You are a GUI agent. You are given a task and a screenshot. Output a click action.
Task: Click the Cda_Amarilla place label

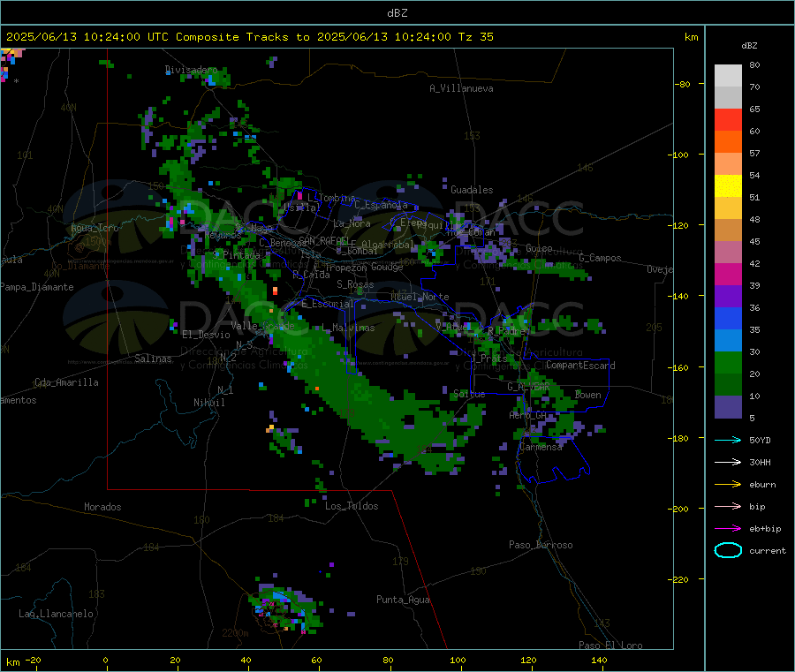tap(66, 382)
